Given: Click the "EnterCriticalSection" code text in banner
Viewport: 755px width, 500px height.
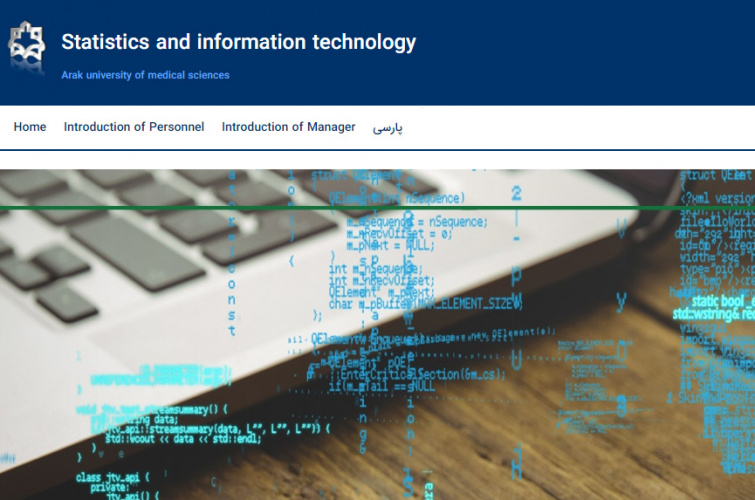Looking at the screenshot, I should coord(440,373).
